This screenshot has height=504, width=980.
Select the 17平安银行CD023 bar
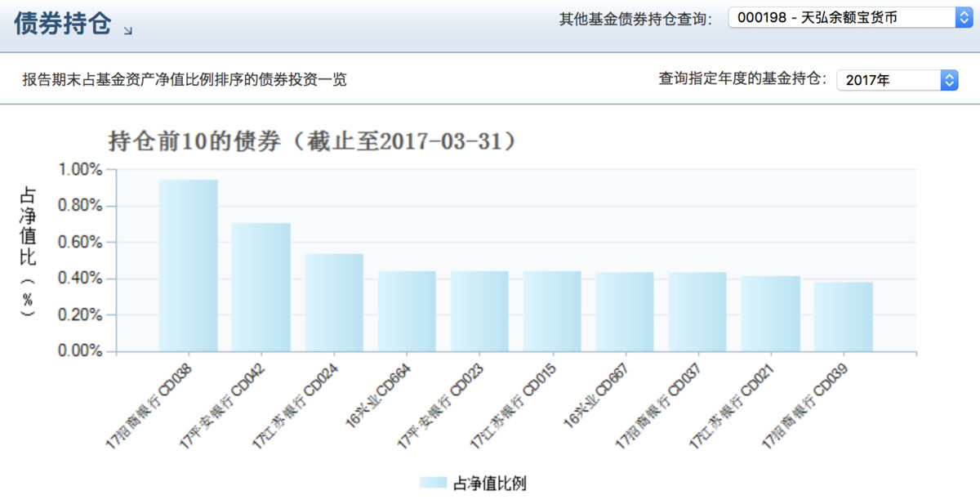[x=479, y=311]
